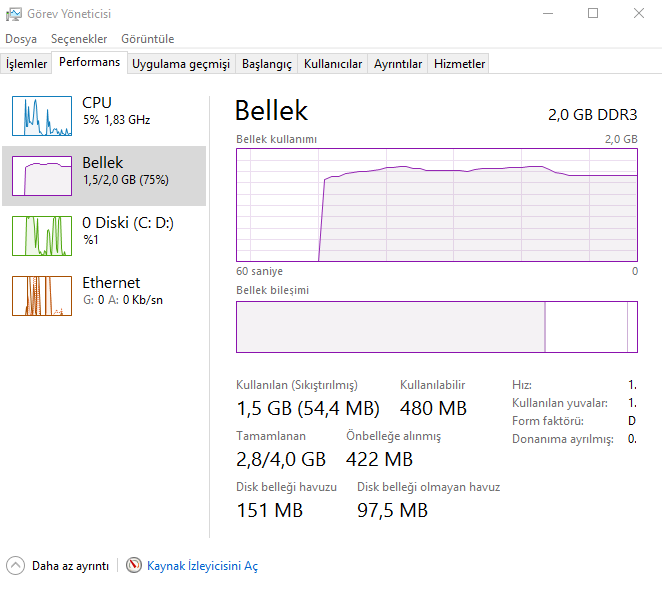This screenshot has height=589, width=662.
Task: Open the Seçenekler menu
Action: click(79, 39)
